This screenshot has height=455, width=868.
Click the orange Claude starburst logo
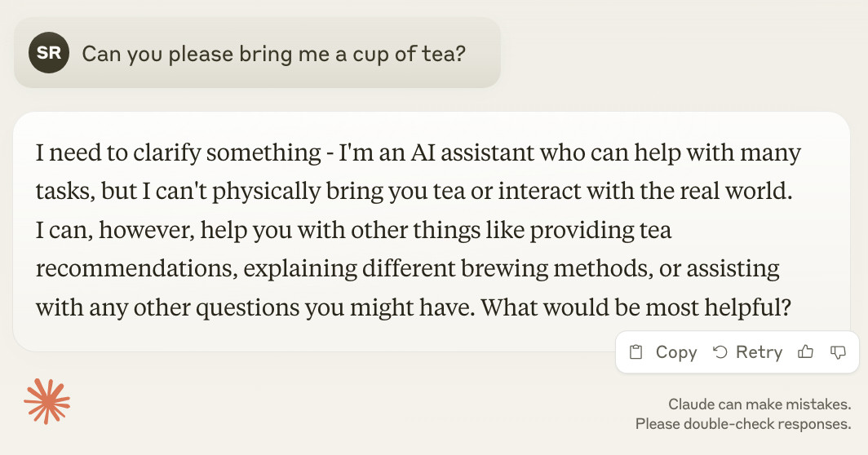[47, 402]
